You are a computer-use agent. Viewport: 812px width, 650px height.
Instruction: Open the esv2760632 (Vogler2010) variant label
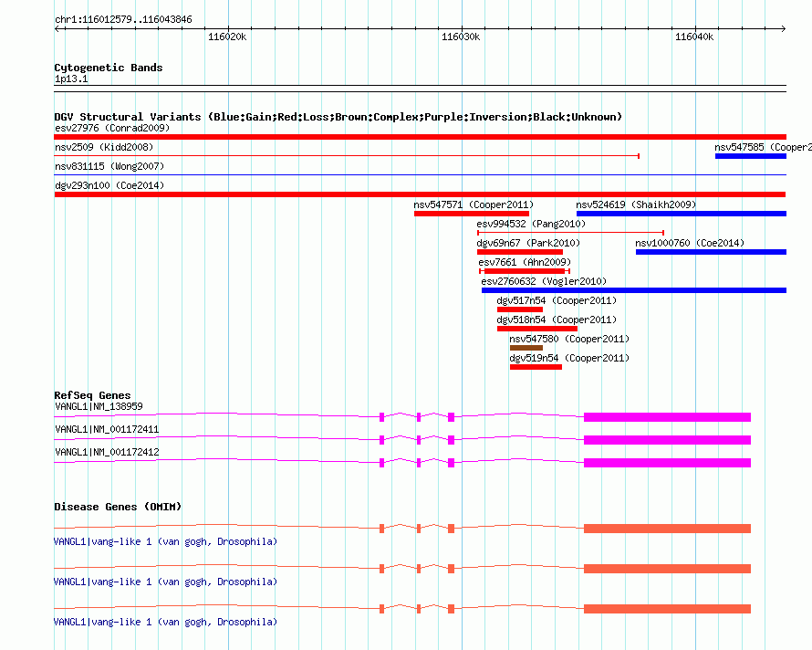544,281
